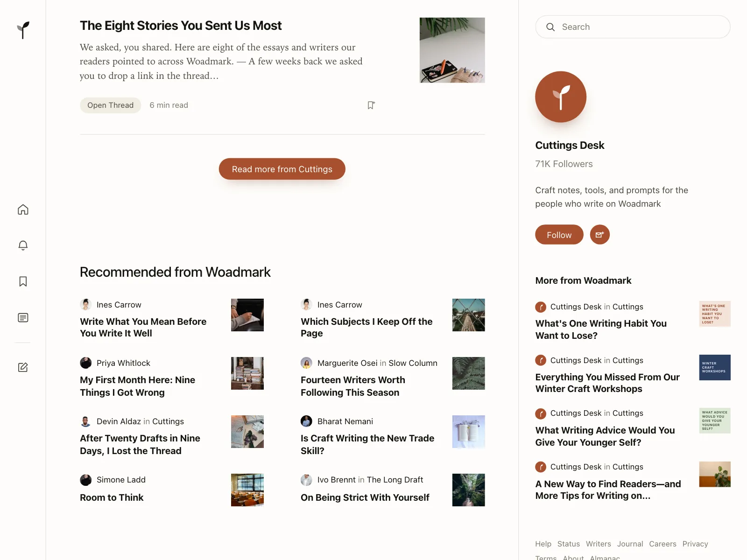Viewport: 747px width, 560px height.
Task: Open notifications bell icon
Action: tap(23, 245)
